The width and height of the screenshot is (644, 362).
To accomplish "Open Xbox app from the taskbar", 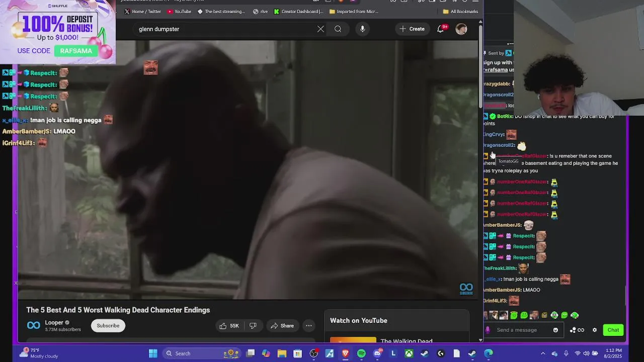I will (409, 353).
